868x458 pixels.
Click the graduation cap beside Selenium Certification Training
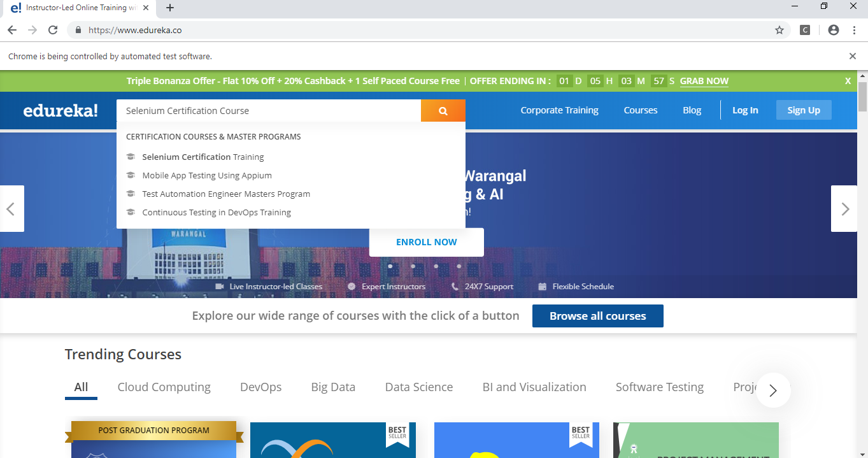pos(132,156)
